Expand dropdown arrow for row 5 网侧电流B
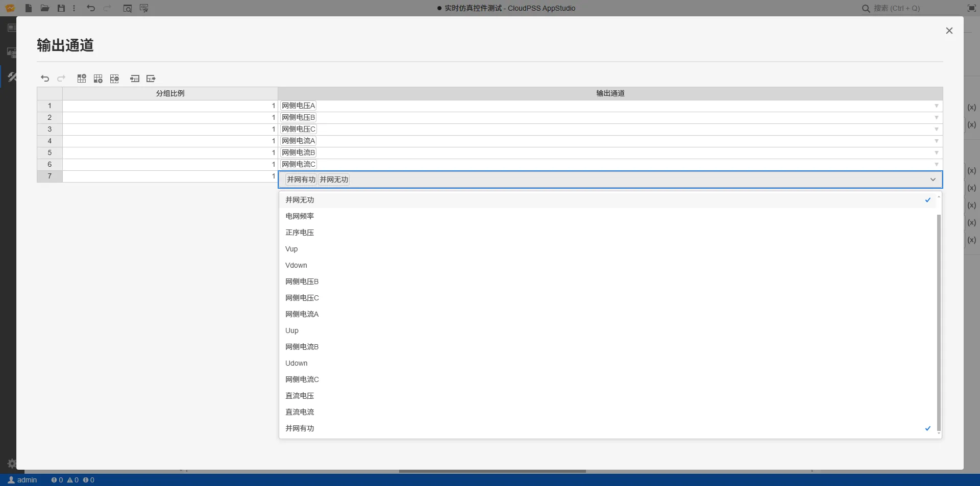 click(937, 153)
